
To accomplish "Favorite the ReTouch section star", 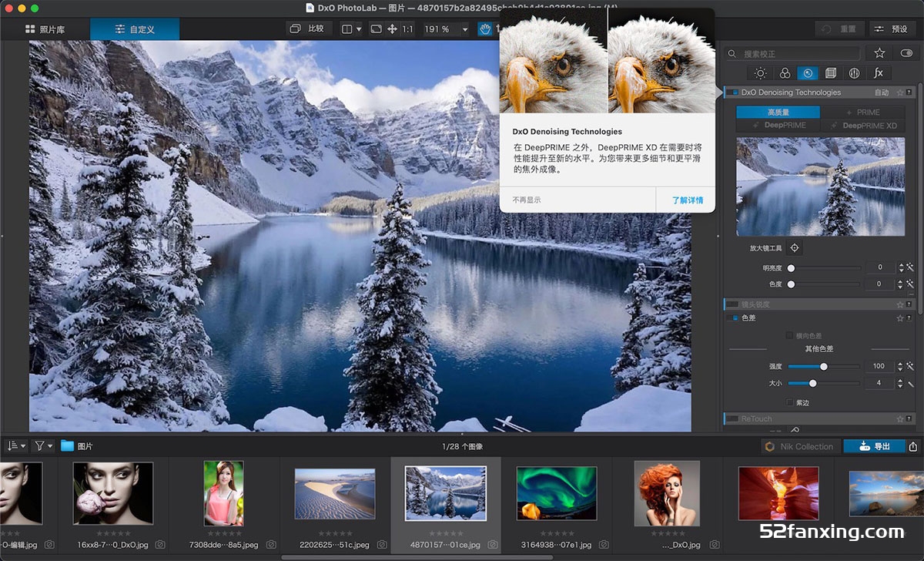I will click(900, 419).
